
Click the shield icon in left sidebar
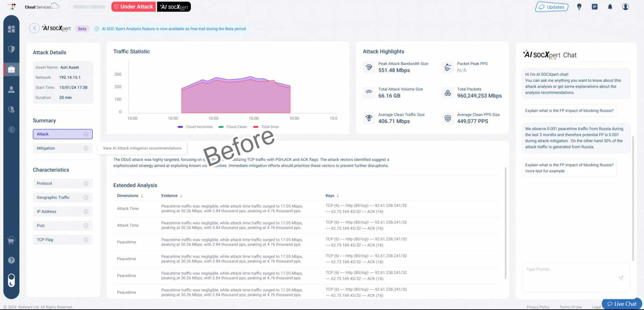[x=11, y=49]
